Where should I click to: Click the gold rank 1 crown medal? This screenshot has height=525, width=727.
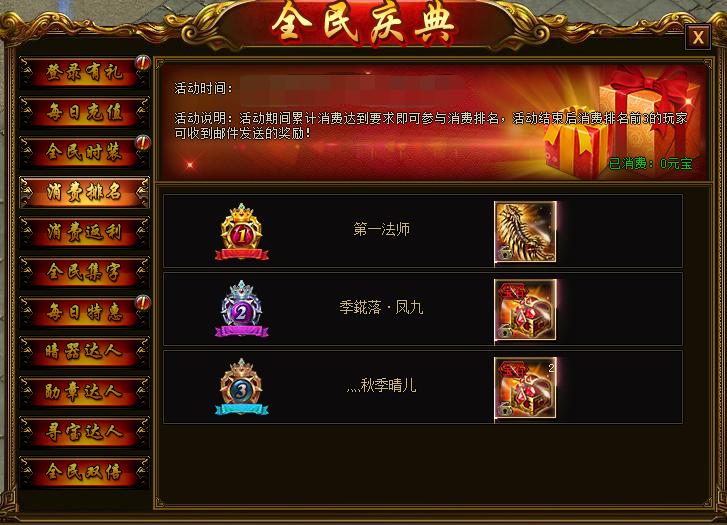pos(242,231)
